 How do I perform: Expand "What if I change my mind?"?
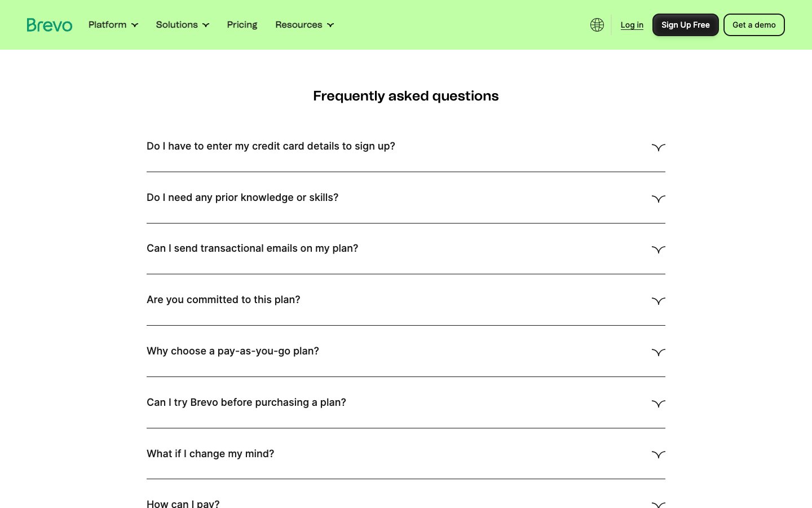pos(210,454)
